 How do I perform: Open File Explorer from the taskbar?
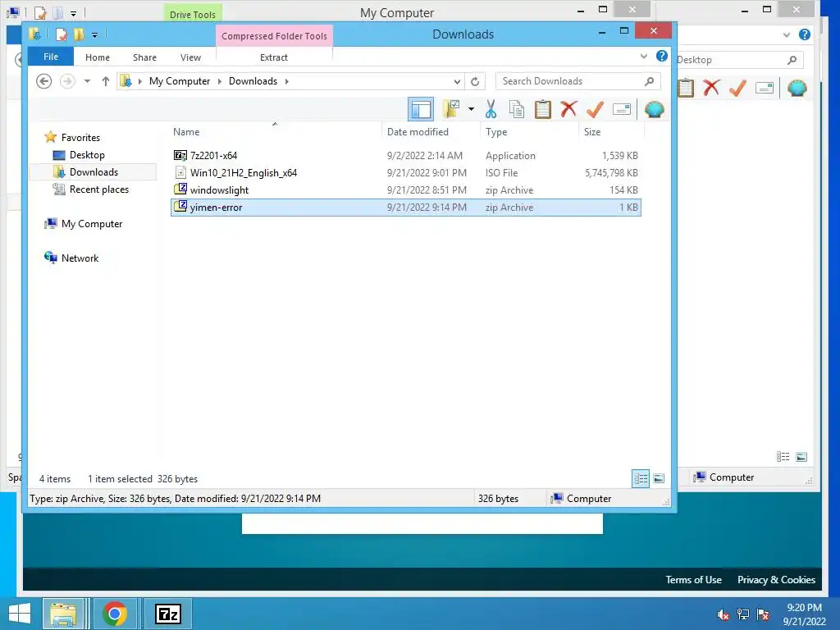click(63, 614)
